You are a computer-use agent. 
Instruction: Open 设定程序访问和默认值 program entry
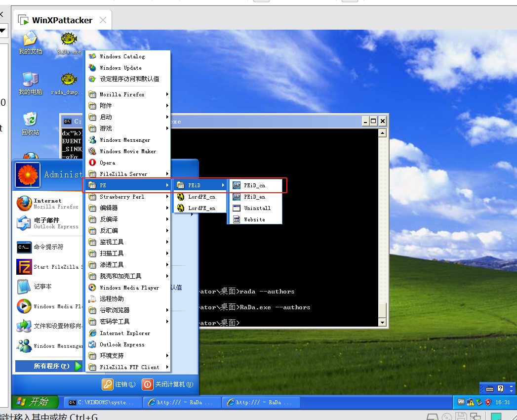tap(128, 79)
